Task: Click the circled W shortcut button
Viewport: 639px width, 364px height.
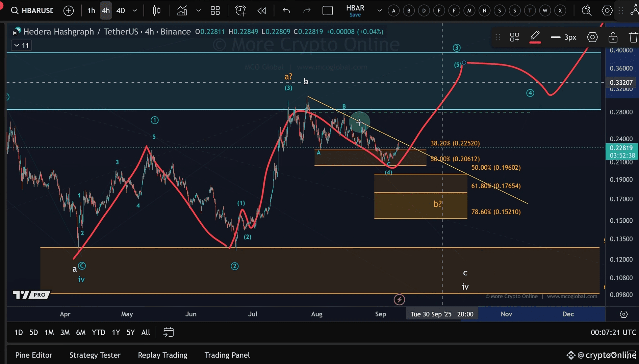Action: pos(545,10)
